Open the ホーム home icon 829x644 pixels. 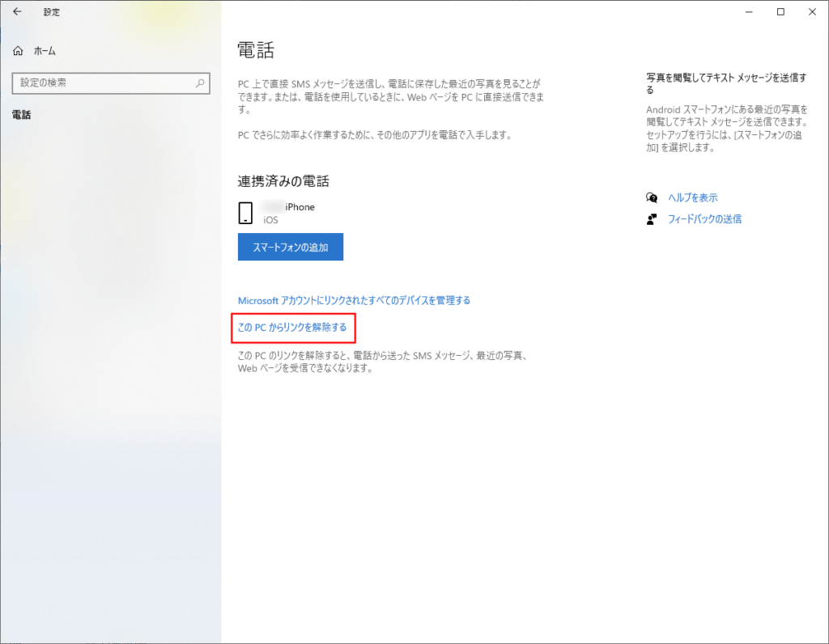coord(18,51)
